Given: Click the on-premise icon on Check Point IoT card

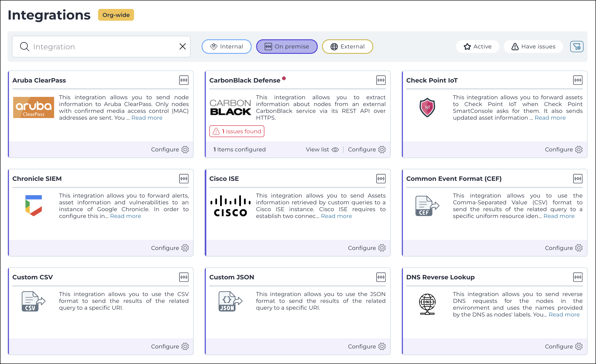Looking at the screenshot, I should (578, 80).
